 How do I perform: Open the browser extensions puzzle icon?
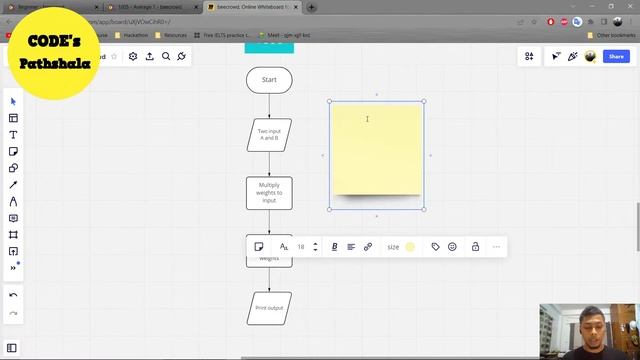[x=591, y=22]
